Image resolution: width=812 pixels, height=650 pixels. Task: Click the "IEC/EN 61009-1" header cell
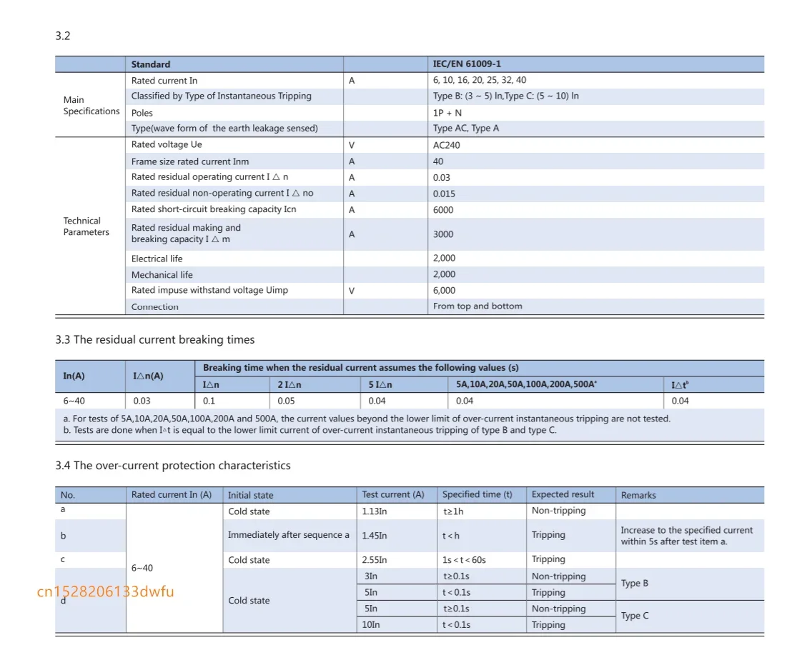coord(467,64)
